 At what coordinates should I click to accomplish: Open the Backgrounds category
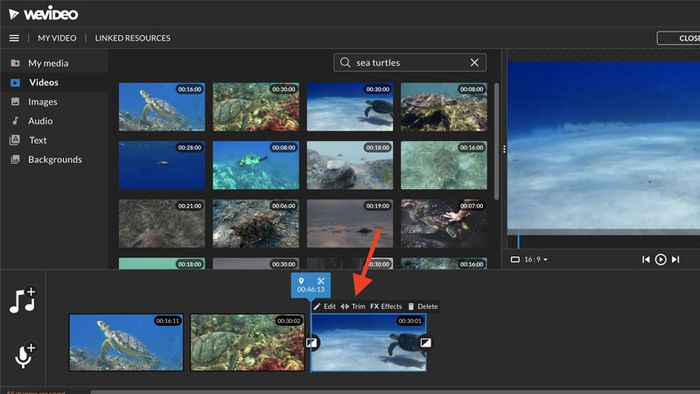pos(55,159)
